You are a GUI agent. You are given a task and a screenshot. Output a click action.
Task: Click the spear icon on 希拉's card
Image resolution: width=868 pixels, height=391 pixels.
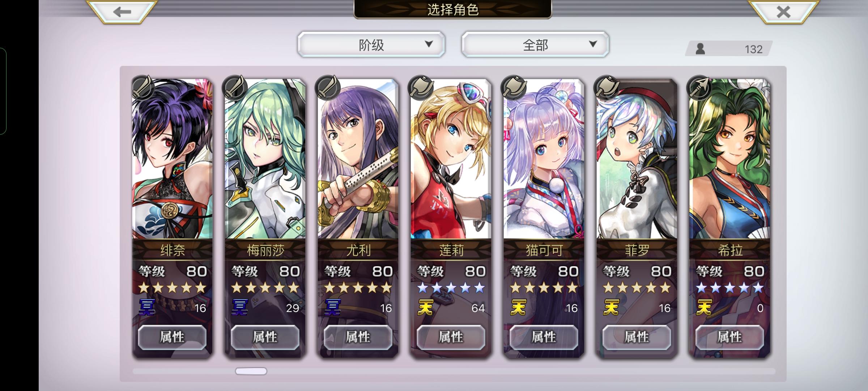(699, 88)
